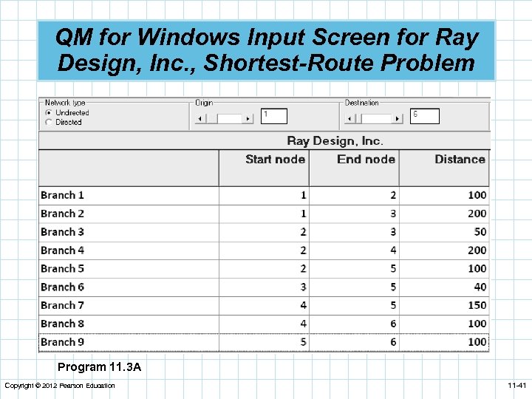Click the Branch 3 start node cell
The width and height of the screenshot is (532, 399).
[x=265, y=232]
